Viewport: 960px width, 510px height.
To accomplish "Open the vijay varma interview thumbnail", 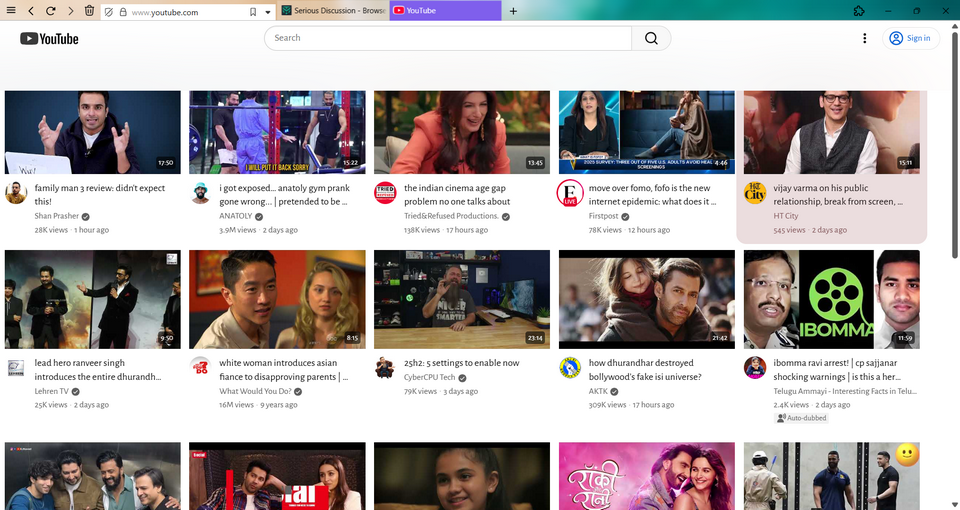I will tap(831, 132).
